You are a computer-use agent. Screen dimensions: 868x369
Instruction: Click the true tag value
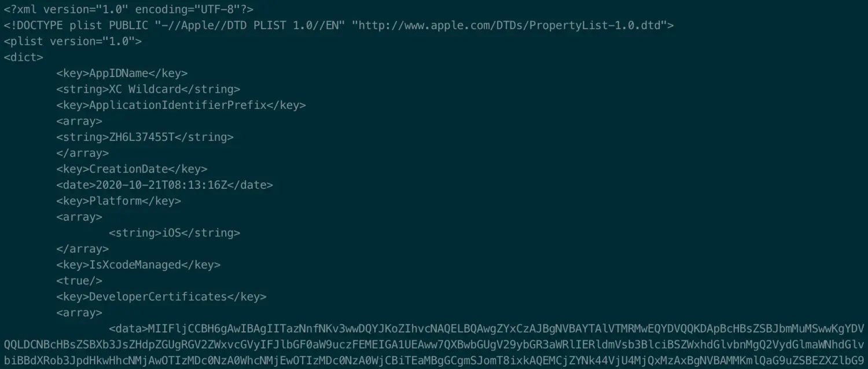[79, 280]
